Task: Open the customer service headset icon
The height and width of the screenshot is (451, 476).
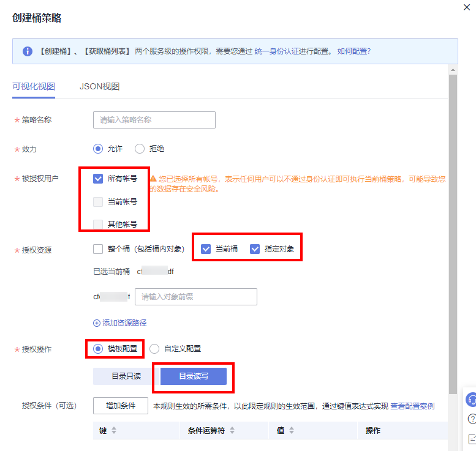Action: 472,400
